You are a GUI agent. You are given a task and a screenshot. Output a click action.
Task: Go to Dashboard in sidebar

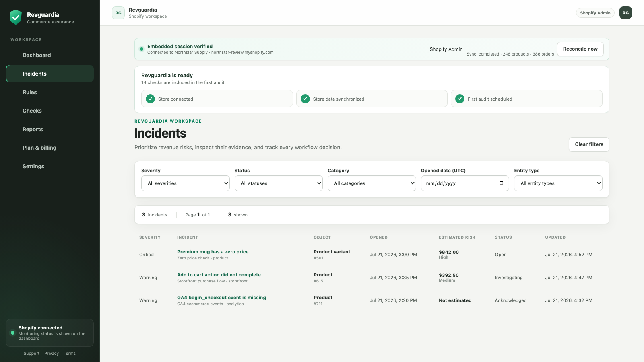pos(50,55)
